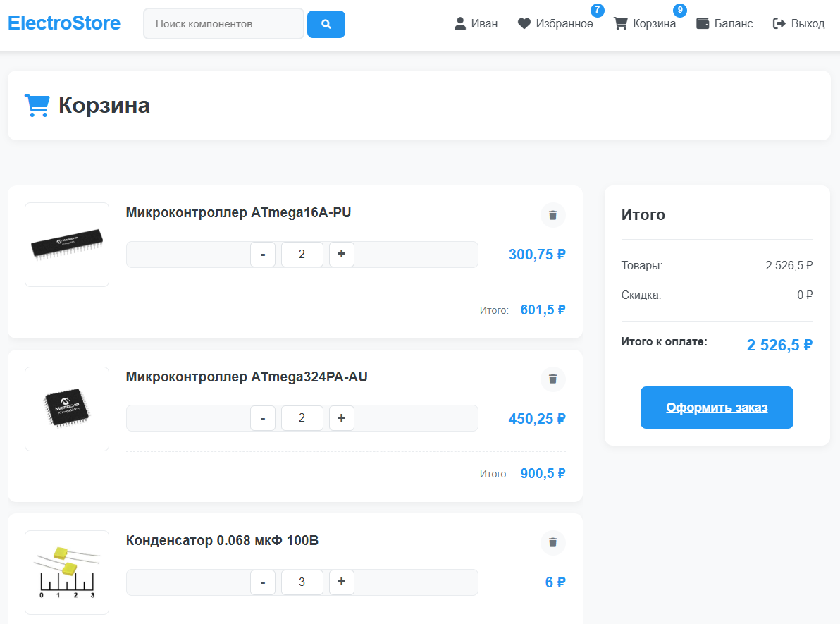The width and height of the screenshot is (840, 624).
Task: Increase Конденсатор quantity with plus
Action: tap(341, 582)
